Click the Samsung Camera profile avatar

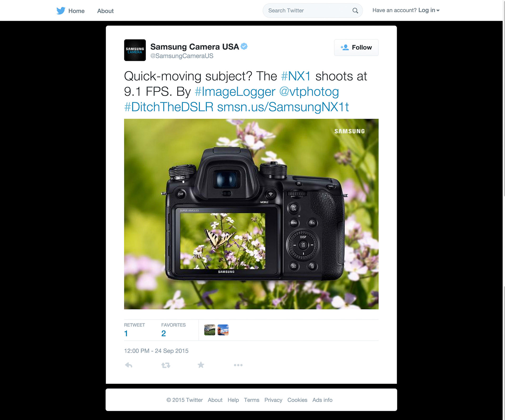pos(135,50)
